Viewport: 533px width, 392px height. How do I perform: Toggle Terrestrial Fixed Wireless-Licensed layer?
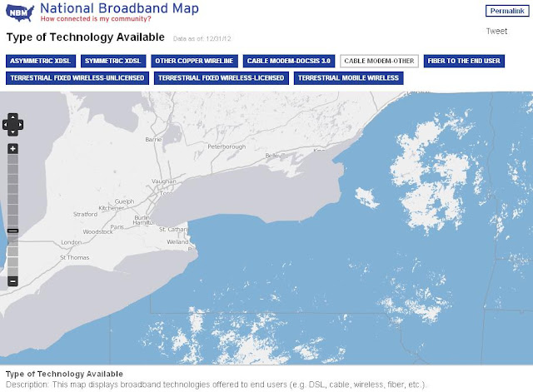pyautogui.click(x=222, y=77)
